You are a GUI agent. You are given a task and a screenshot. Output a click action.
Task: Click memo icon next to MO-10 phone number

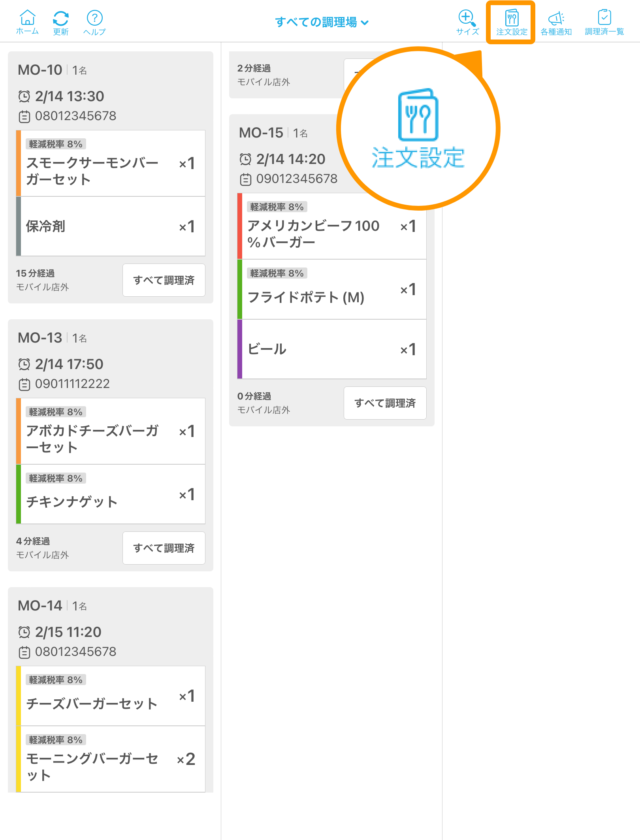click(24, 116)
